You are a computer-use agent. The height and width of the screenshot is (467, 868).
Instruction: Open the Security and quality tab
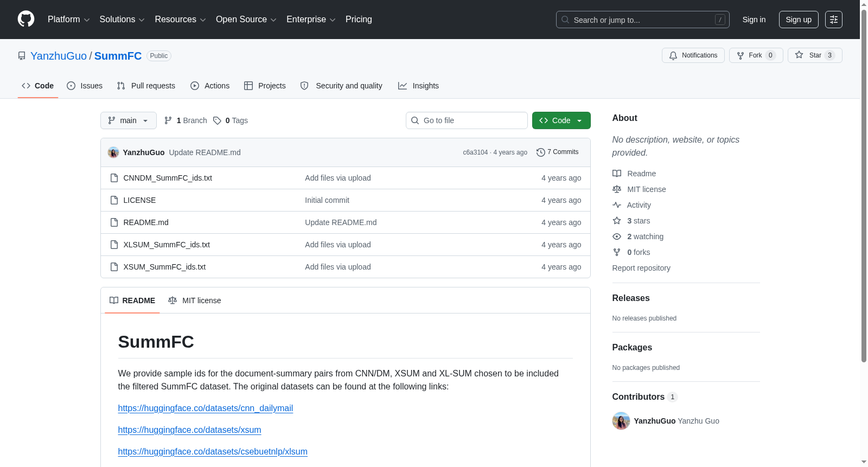[x=341, y=86]
